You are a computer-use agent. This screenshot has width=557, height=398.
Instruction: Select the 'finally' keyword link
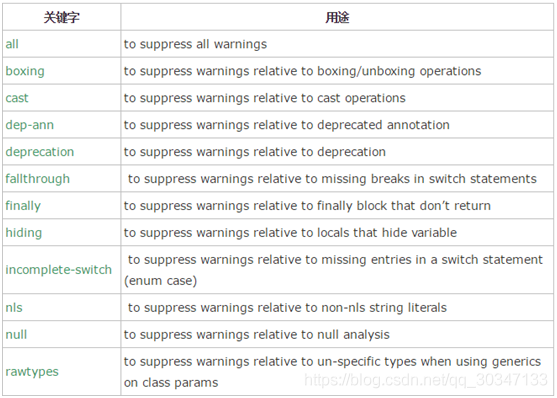(x=23, y=206)
